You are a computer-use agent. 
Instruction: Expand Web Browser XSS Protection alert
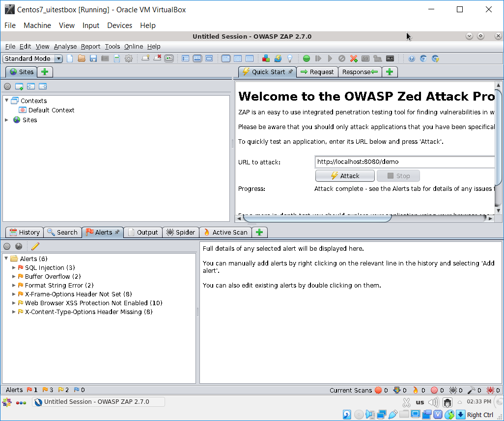(x=14, y=303)
